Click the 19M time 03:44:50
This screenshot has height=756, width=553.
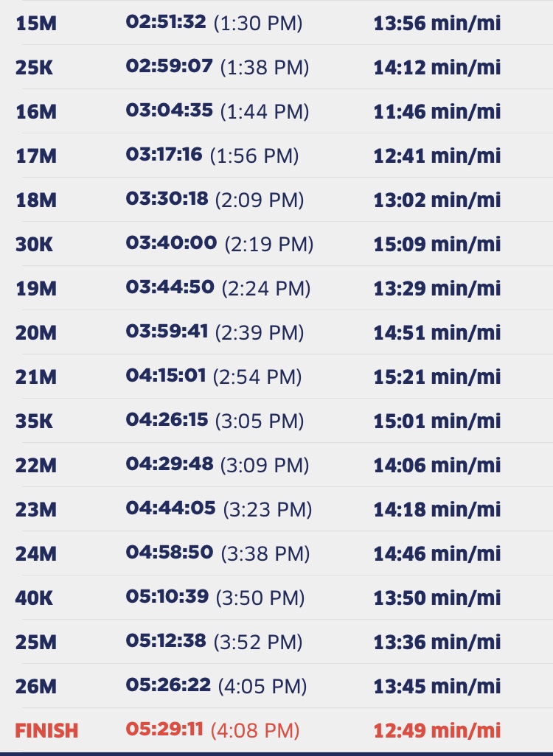170,287
